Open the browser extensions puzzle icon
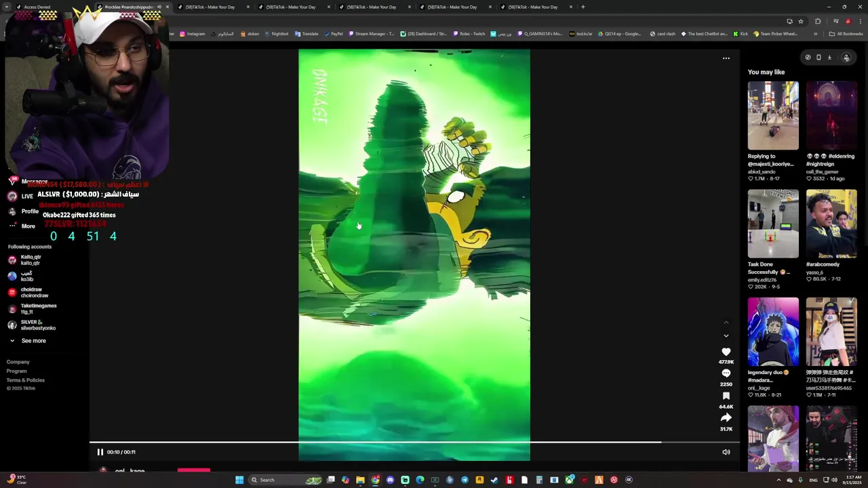This screenshot has width=868, height=488. 818,22
